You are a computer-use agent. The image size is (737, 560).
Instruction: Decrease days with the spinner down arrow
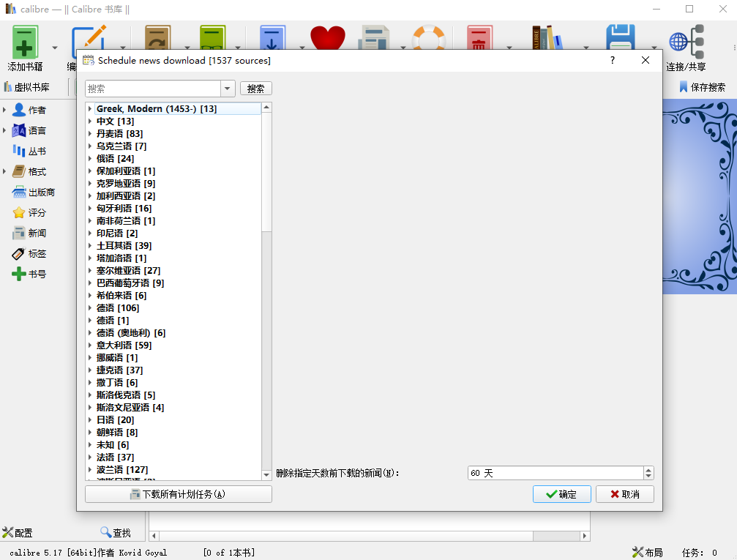[648, 477]
